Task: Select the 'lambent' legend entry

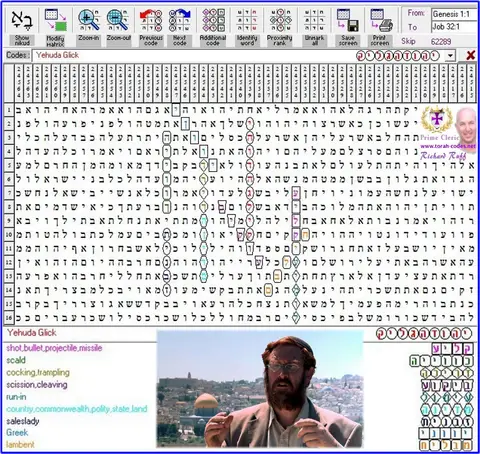Action: [x=20, y=445]
